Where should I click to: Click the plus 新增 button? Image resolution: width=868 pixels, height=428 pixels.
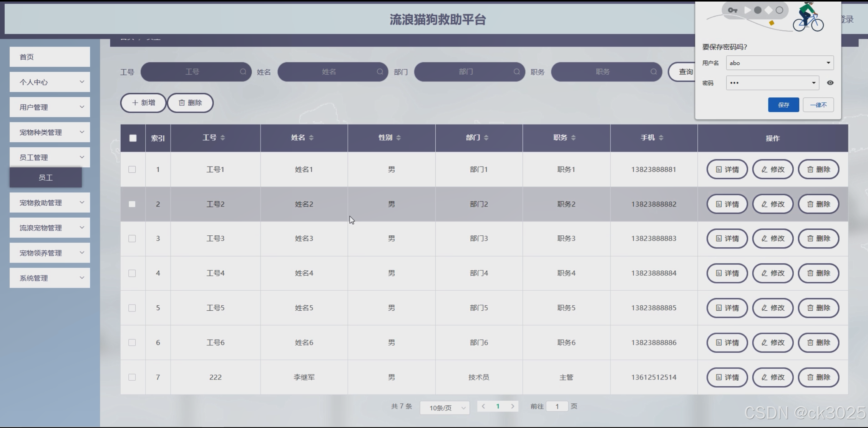(x=143, y=103)
